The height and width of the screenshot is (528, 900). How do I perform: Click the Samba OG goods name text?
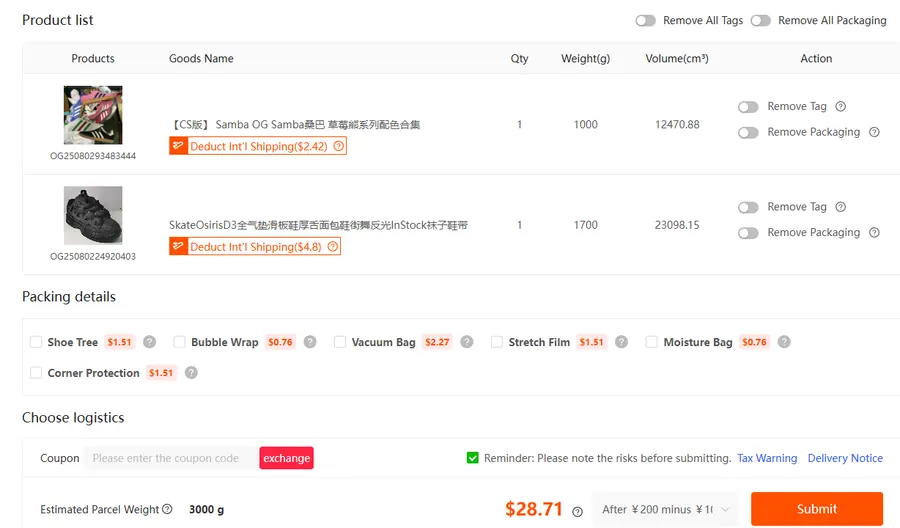coord(295,125)
